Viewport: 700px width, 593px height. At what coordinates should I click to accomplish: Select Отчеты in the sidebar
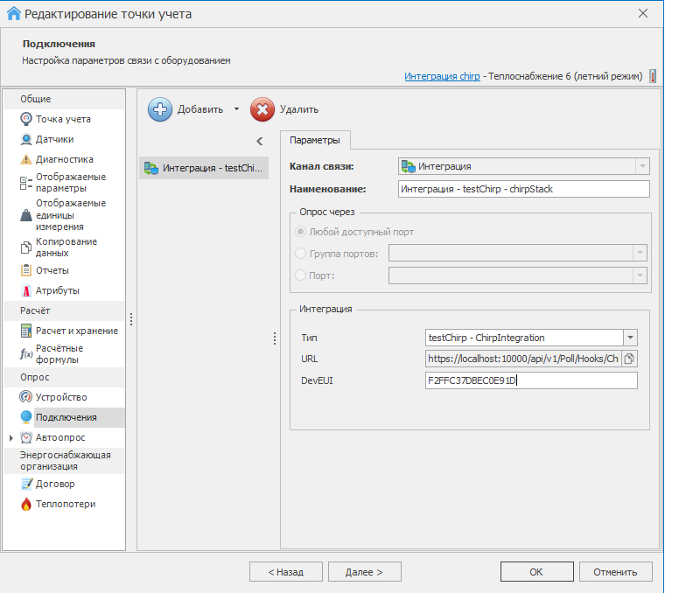(52, 270)
